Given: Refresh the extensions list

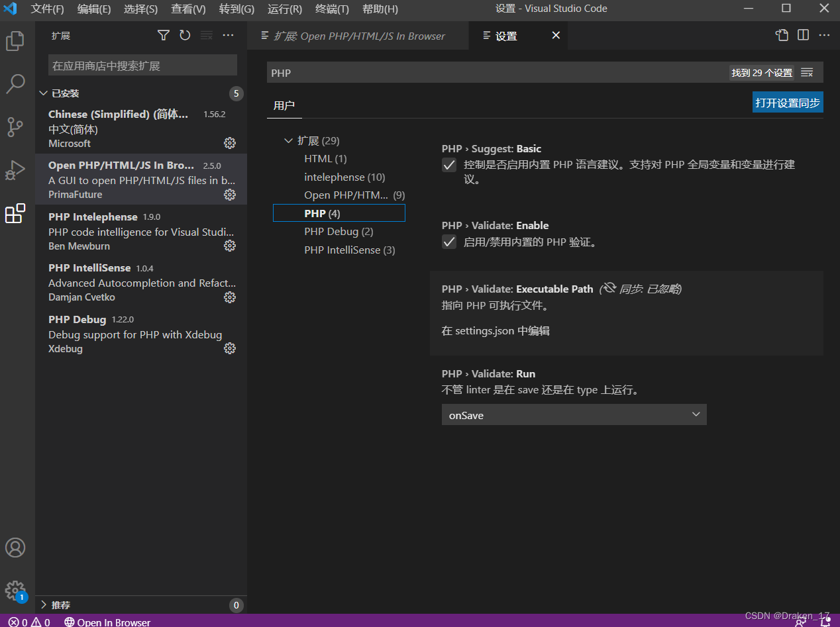Looking at the screenshot, I should 185,35.
